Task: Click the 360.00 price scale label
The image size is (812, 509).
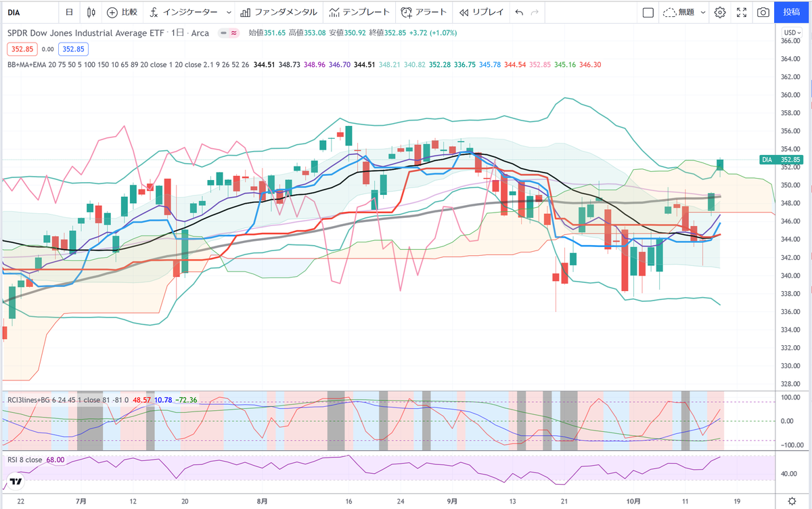Action: click(792, 95)
